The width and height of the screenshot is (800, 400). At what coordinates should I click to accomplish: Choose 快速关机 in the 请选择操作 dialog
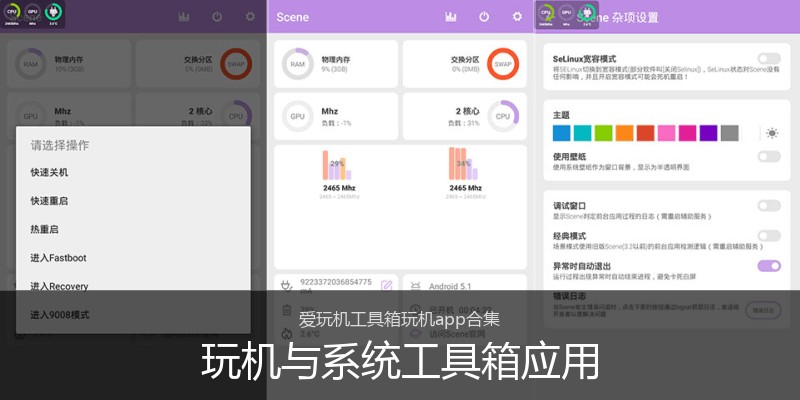tap(133, 172)
